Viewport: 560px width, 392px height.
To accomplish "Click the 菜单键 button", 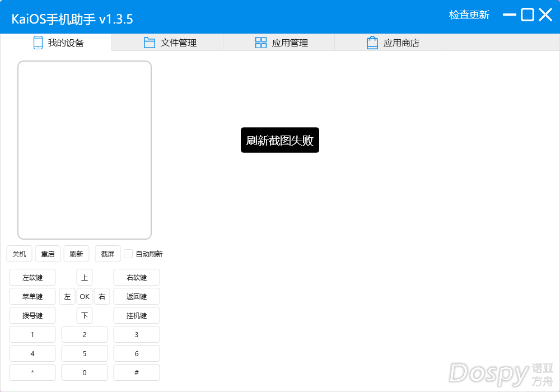I will point(32,296).
